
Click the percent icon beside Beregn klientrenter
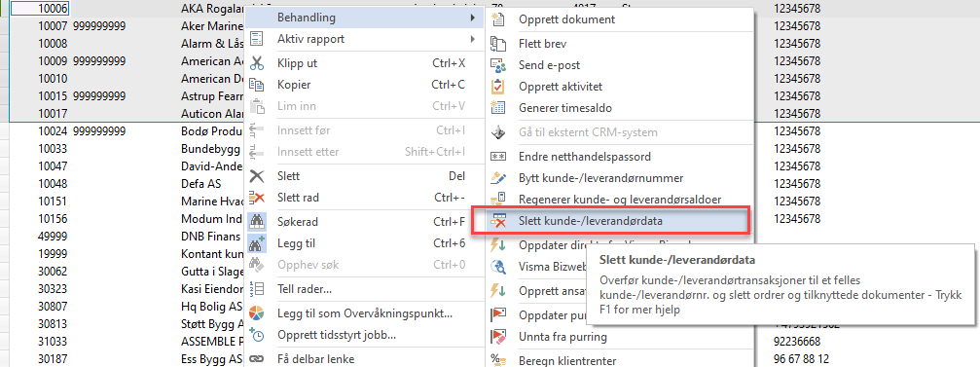click(x=498, y=359)
